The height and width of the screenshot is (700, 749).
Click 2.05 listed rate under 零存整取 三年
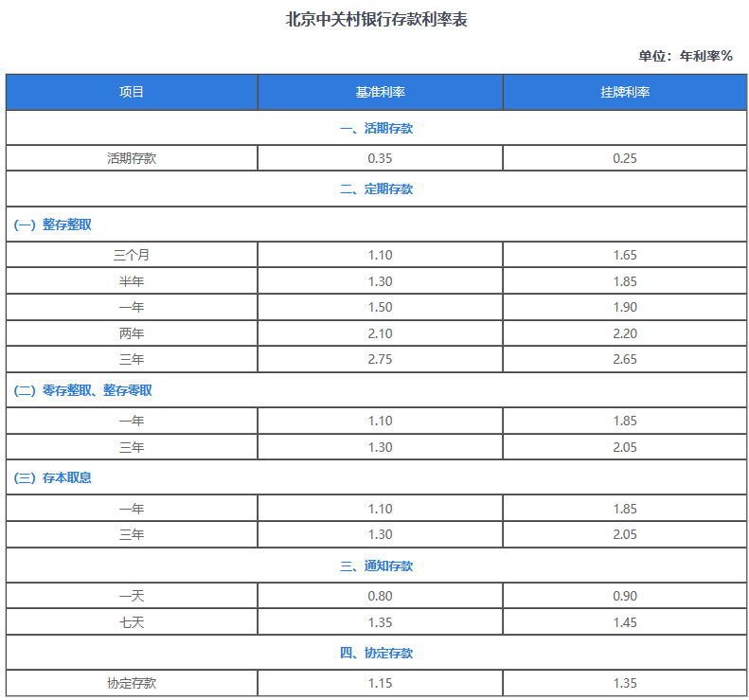tap(625, 447)
